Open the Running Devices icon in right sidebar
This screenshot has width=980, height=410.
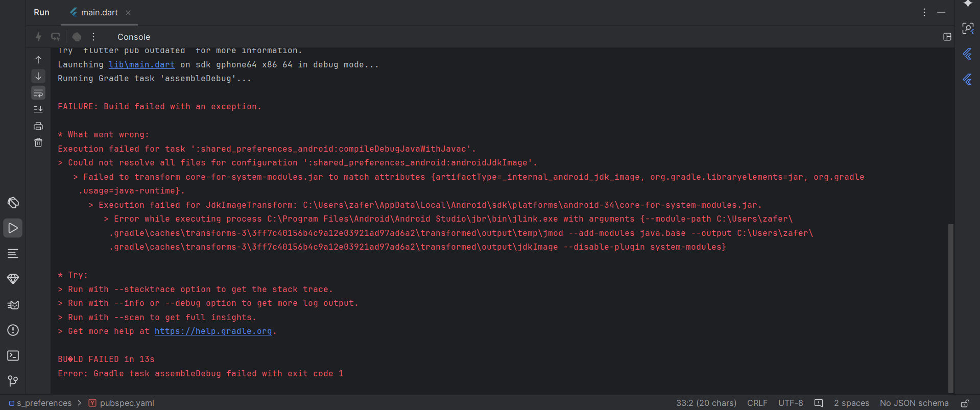pos(968,29)
